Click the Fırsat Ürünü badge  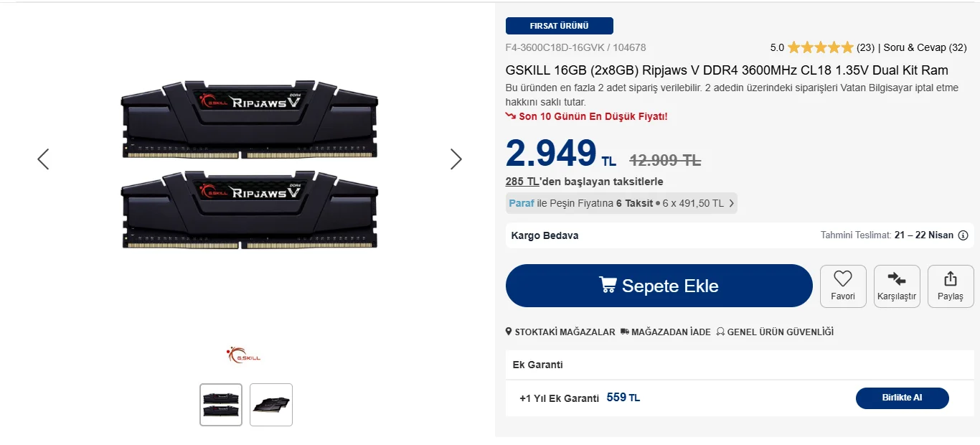pos(559,26)
